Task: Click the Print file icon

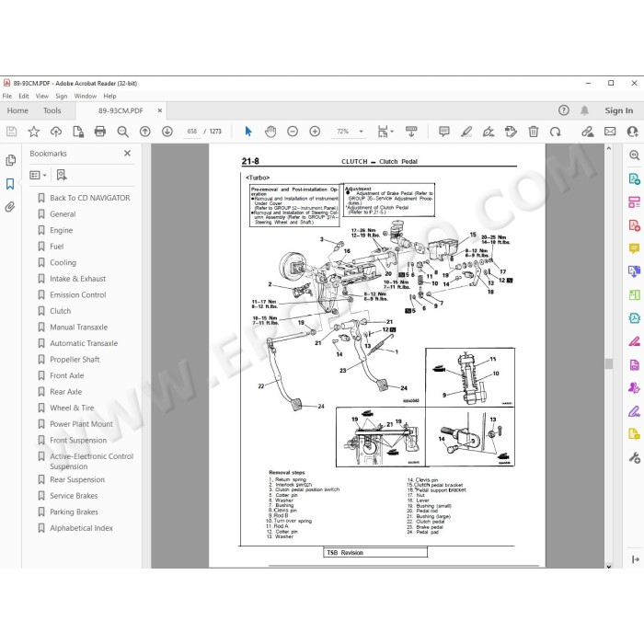Action: click(99, 132)
